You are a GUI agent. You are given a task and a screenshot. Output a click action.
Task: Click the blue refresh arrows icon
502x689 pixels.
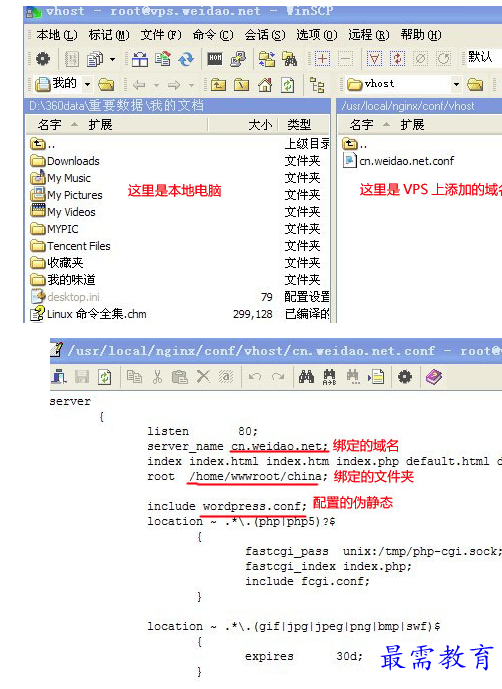click(x=186, y=58)
